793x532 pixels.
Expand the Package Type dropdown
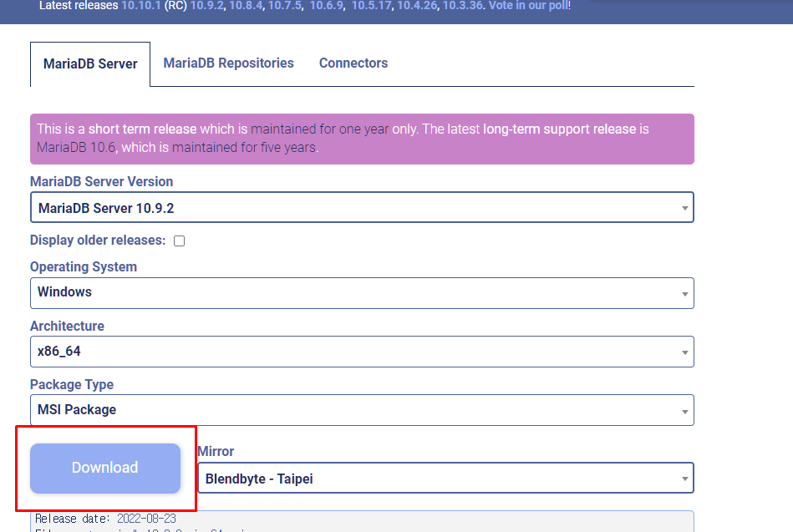362,410
